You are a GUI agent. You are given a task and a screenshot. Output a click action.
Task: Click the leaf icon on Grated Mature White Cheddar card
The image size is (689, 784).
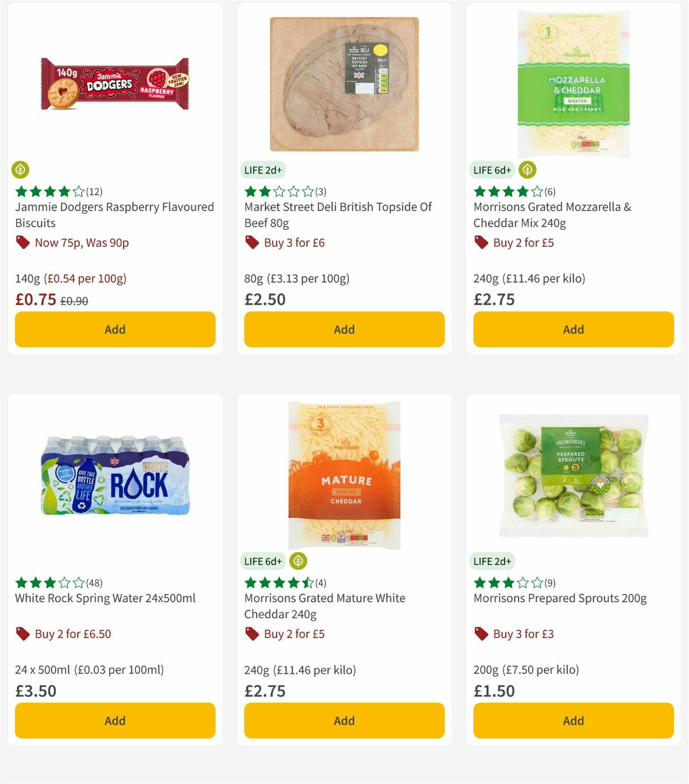(297, 561)
